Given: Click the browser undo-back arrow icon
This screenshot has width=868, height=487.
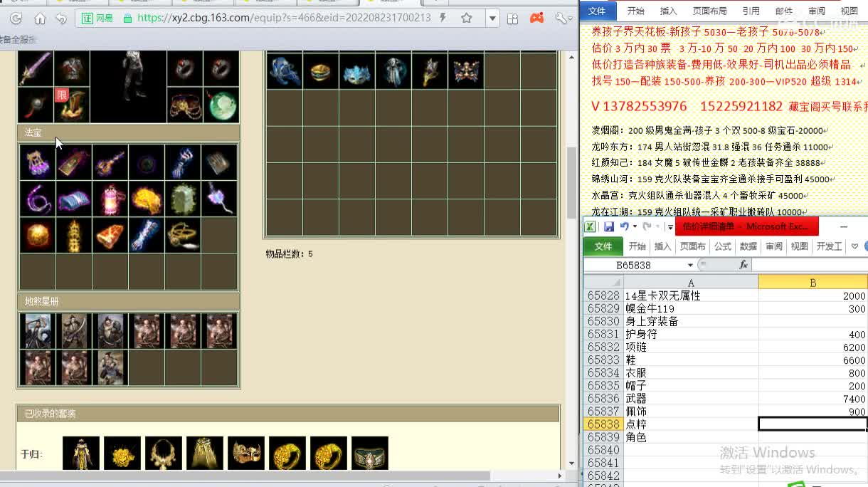Looking at the screenshot, I should (x=61, y=19).
